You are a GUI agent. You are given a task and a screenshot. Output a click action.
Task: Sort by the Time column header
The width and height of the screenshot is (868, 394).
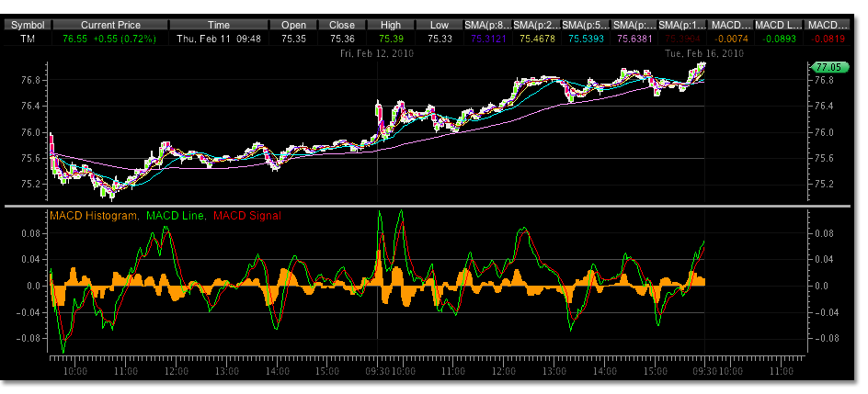pos(219,26)
